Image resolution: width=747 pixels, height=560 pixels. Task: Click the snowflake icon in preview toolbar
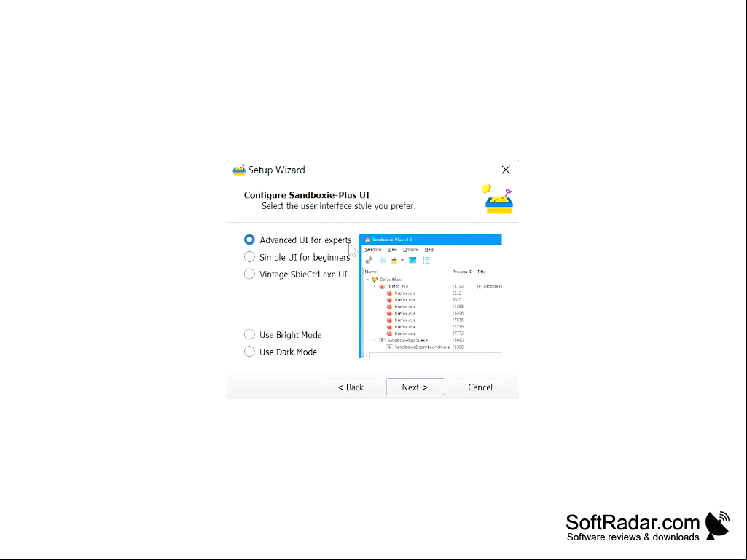coord(382,260)
